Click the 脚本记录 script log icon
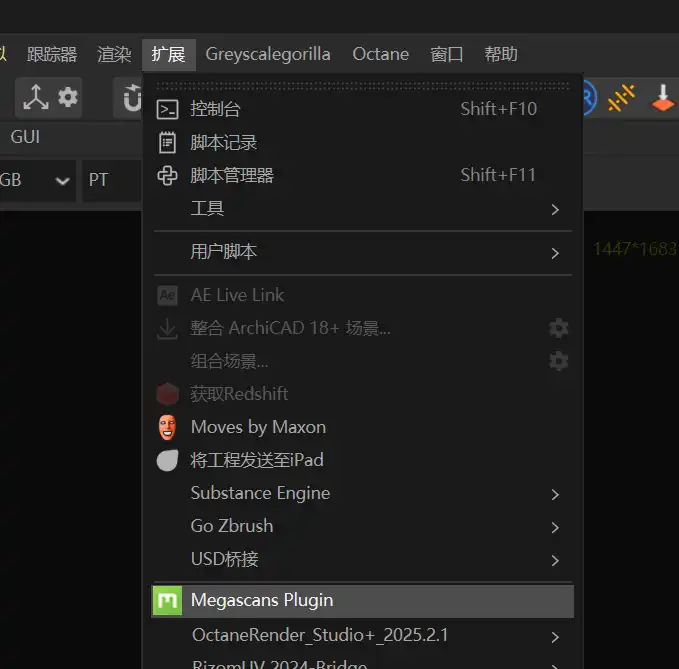 coord(168,143)
